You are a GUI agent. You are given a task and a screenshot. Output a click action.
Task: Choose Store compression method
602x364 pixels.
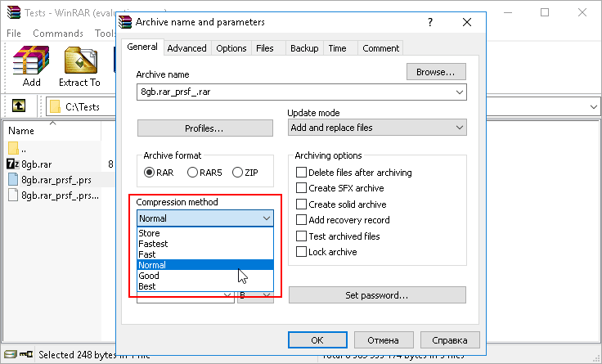pos(205,233)
